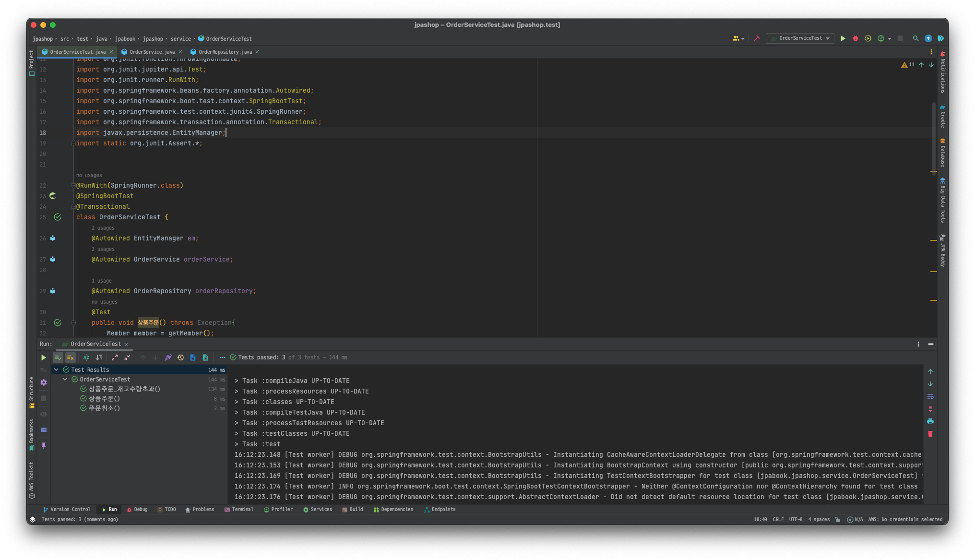Screen dimensions: 975x560
Task: Open the Gradle side panel
Action: click(x=942, y=116)
